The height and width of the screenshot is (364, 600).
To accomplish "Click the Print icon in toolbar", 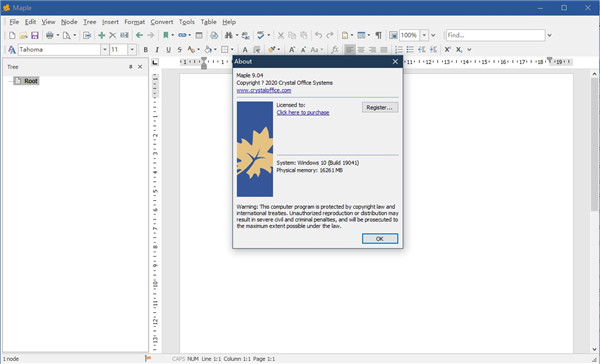I will [49, 35].
